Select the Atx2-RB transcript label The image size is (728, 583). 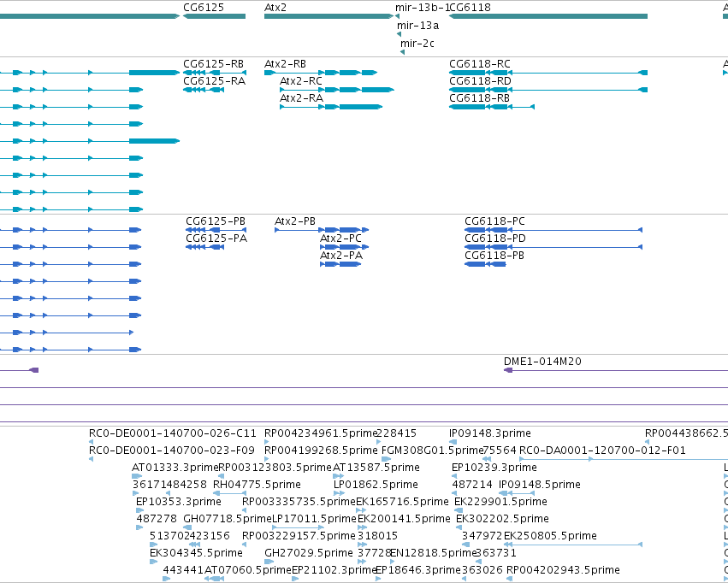coord(285,64)
